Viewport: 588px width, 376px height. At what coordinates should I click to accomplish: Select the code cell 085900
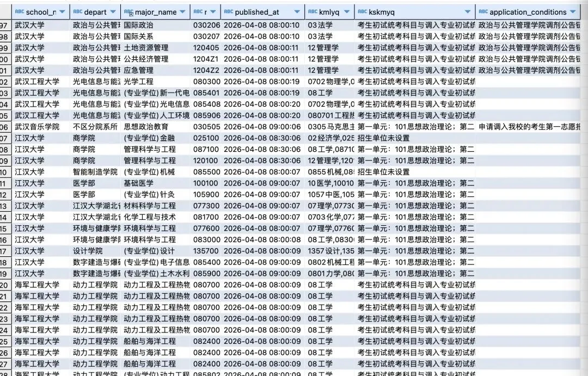(x=206, y=273)
